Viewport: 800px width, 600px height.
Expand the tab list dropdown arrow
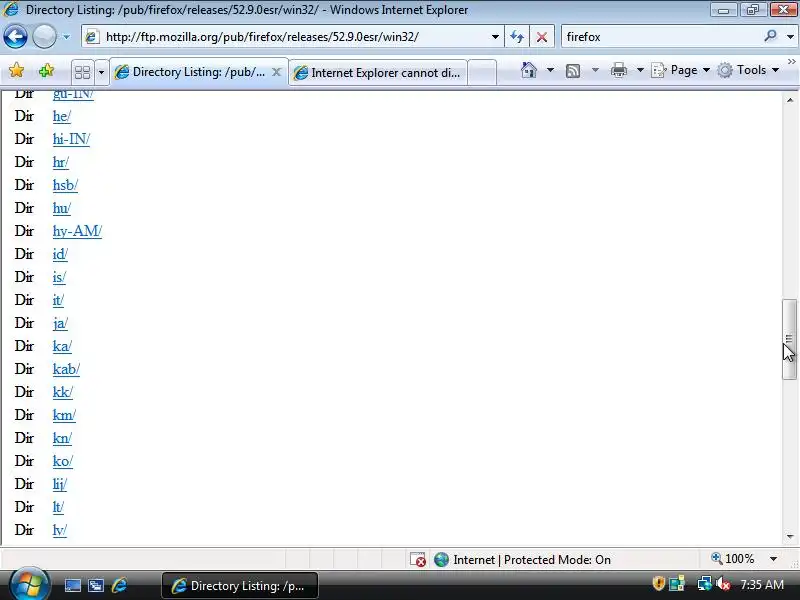coord(101,72)
